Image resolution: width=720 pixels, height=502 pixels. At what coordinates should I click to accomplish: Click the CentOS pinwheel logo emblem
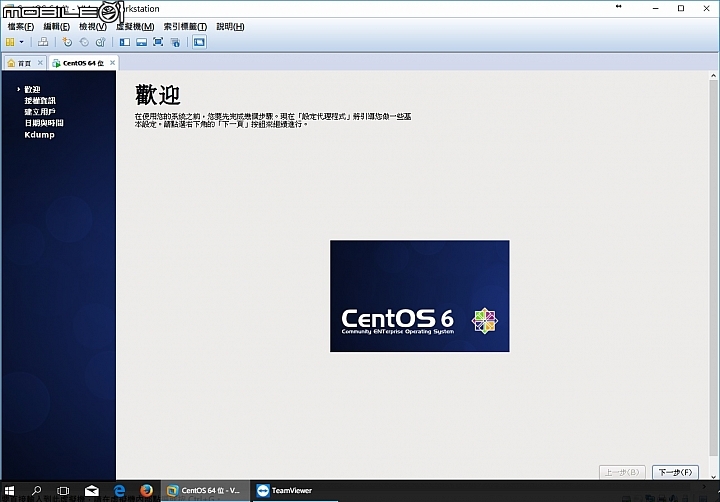point(485,321)
